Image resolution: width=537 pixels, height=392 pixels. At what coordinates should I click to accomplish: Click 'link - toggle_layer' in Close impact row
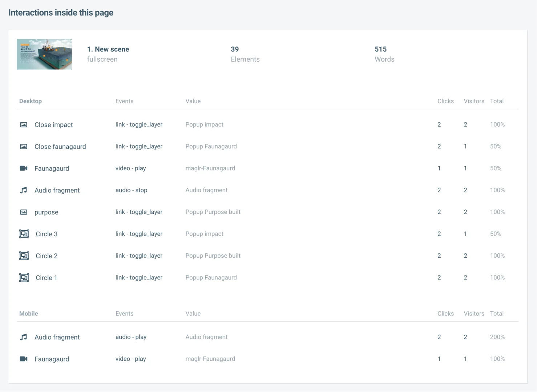click(139, 124)
